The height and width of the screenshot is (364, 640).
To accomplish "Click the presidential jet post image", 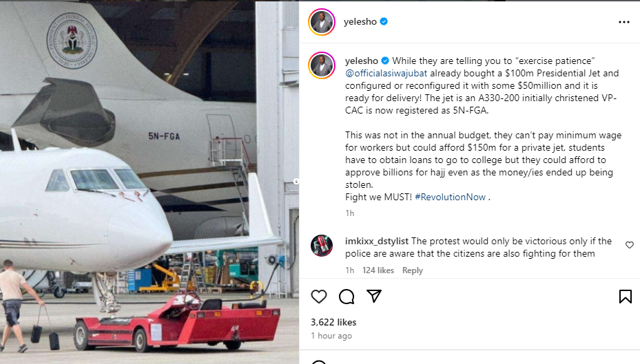I will click(149, 182).
